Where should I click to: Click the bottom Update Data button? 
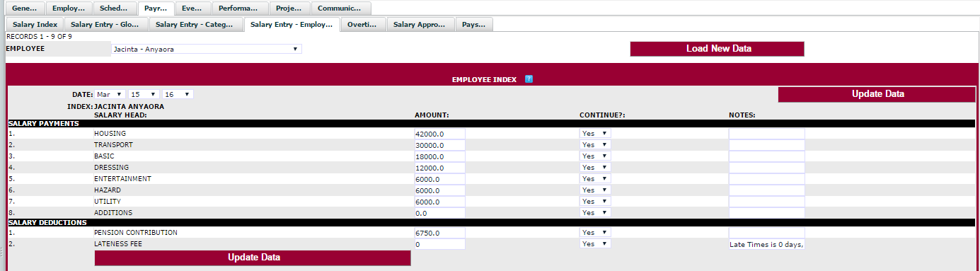pyautogui.click(x=253, y=258)
